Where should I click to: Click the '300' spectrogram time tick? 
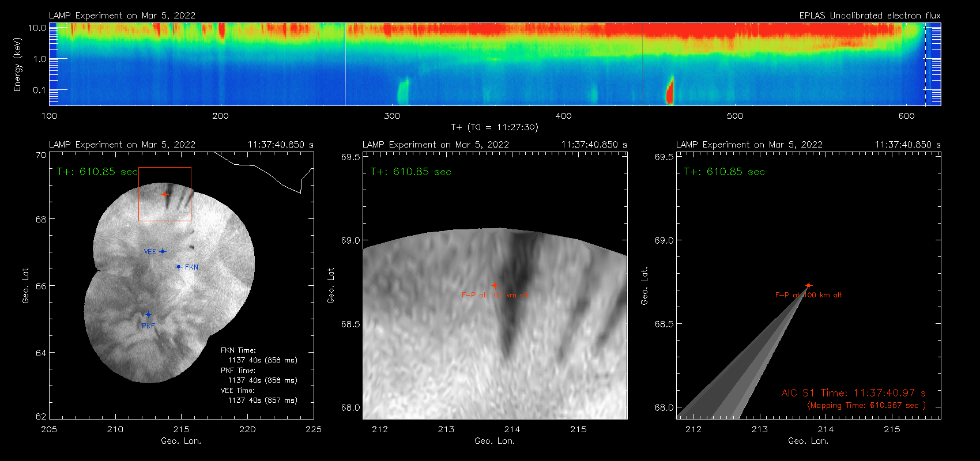[x=392, y=116]
